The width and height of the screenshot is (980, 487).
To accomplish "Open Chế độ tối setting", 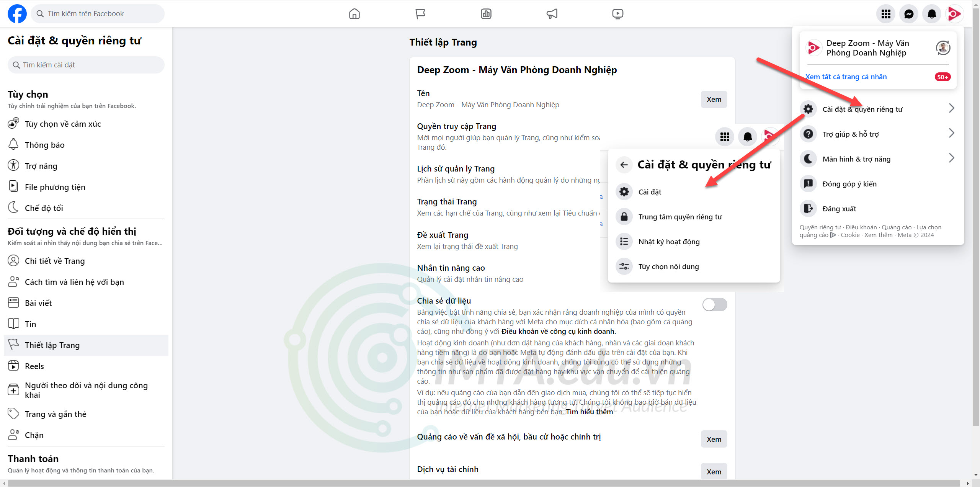I will (x=86, y=208).
